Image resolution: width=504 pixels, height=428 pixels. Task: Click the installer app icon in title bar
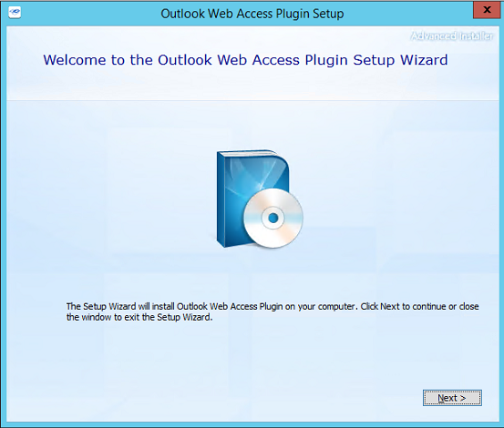pyautogui.click(x=15, y=13)
